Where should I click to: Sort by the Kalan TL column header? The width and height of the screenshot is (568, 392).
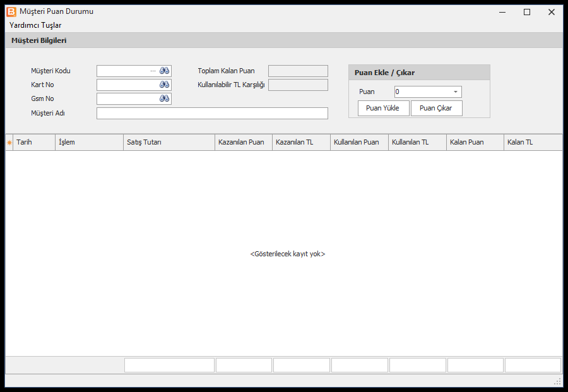pos(533,143)
